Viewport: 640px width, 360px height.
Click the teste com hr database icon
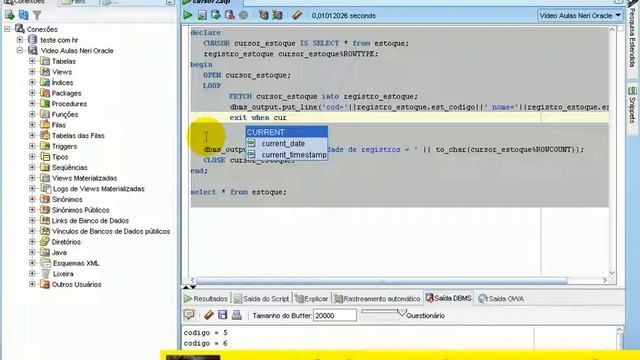pyautogui.click(x=33, y=40)
